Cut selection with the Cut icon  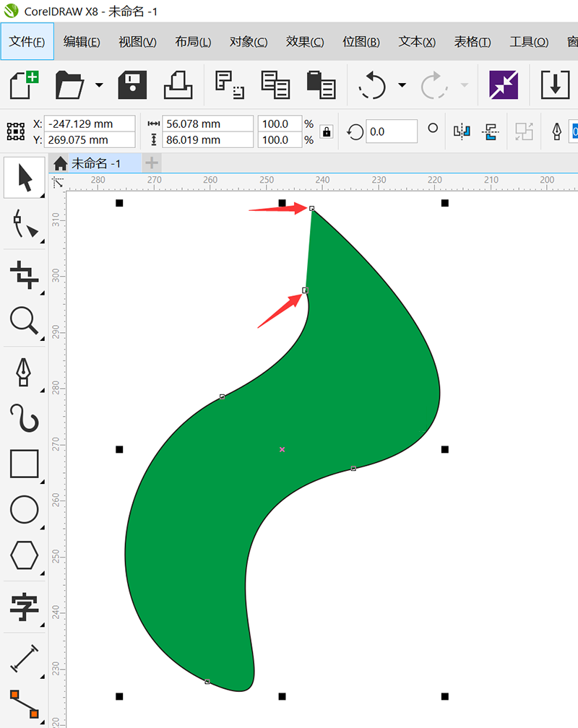click(x=230, y=85)
